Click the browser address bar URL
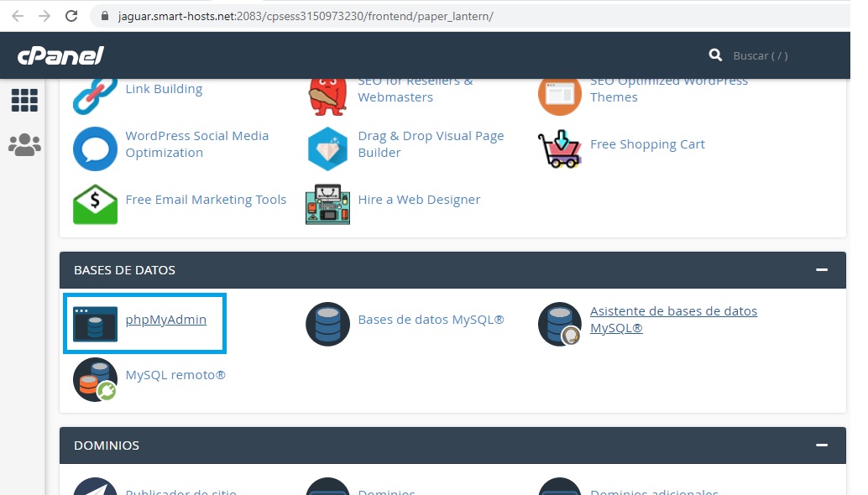868x495 pixels. [x=305, y=16]
